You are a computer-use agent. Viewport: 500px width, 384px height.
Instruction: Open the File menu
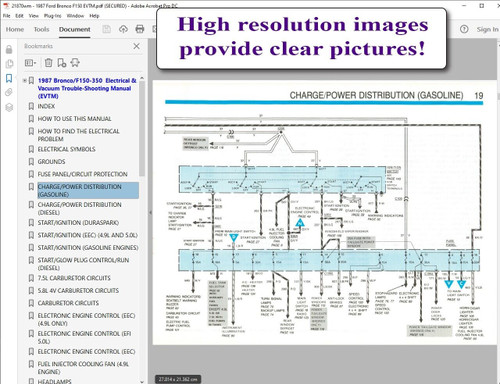(6, 16)
